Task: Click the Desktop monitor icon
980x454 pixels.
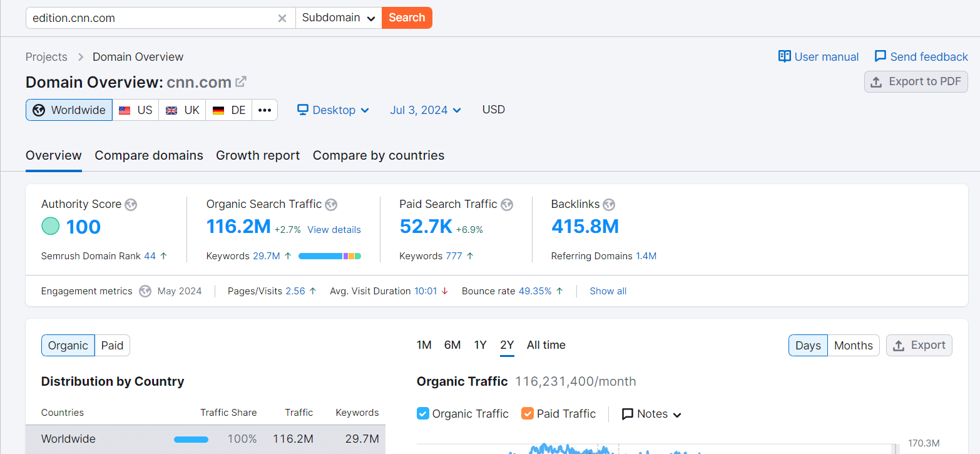Action: pos(303,110)
